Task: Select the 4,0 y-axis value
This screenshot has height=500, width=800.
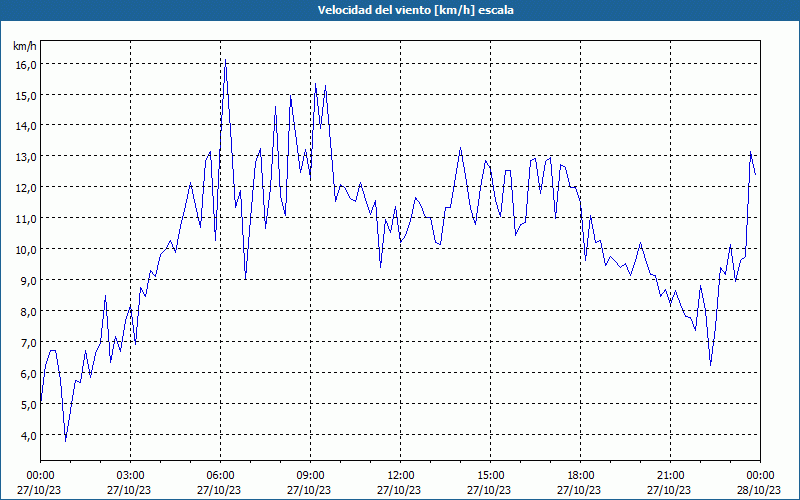Action: (29, 436)
